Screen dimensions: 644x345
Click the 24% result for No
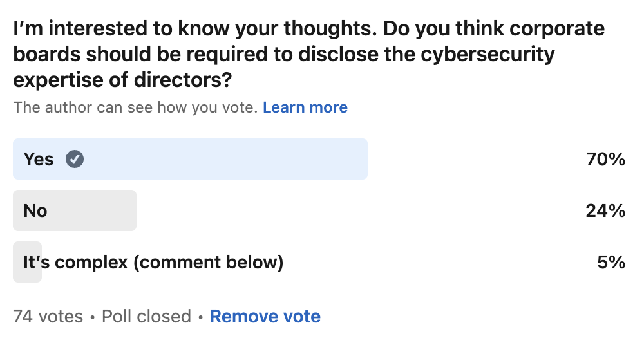605,210
